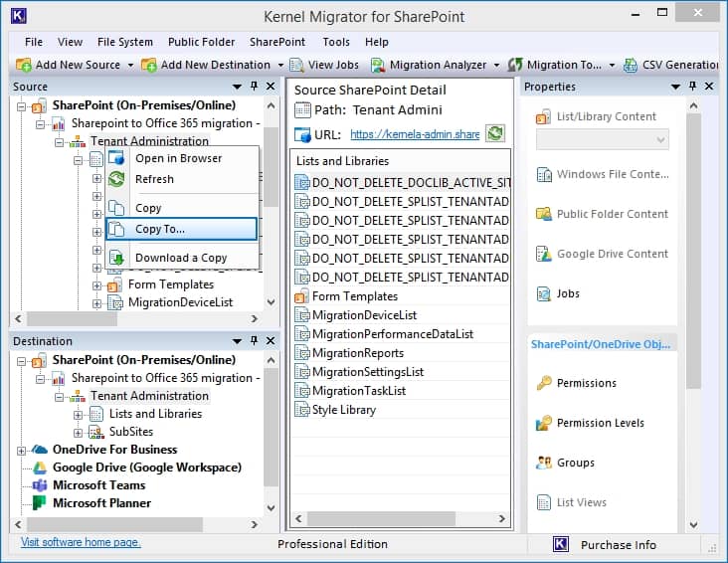Screen dimensions: 728x563
Task: Click the Google Drive (Google Workspace) icon
Action: 40,468
